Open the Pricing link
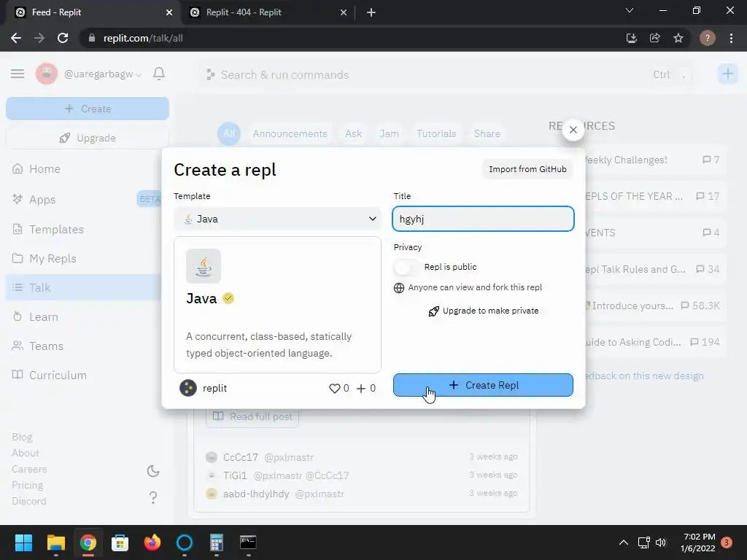Viewport: 747px width, 560px height. pos(28,485)
